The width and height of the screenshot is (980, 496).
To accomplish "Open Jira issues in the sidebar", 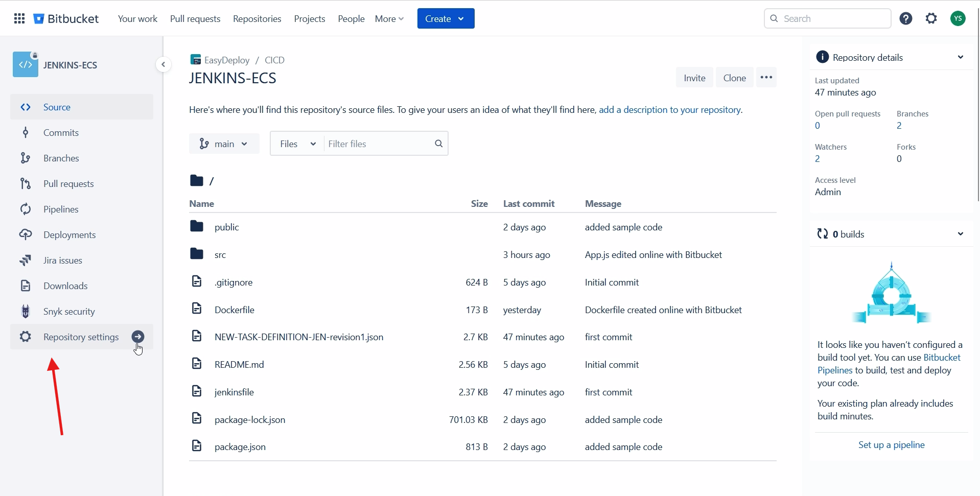I will (x=82, y=260).
